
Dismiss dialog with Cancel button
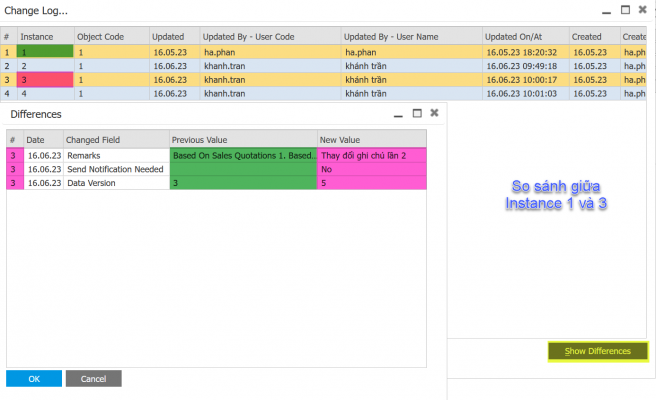tap(94, 379)
